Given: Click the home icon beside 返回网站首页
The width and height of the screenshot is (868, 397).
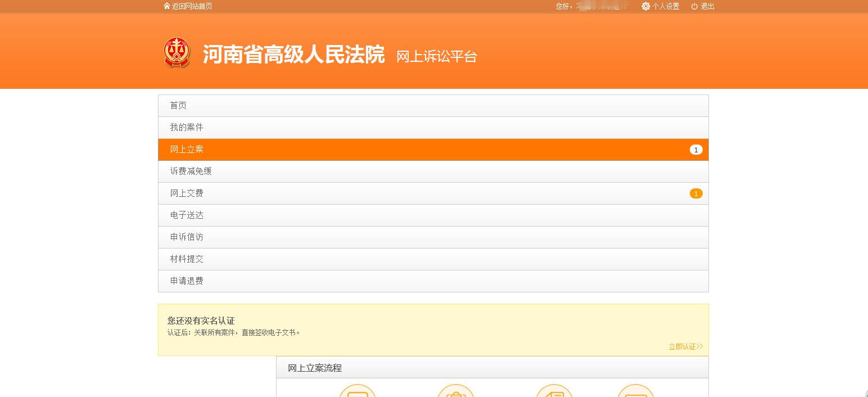Looking at the screenshot, I should [x=166, y=6].
